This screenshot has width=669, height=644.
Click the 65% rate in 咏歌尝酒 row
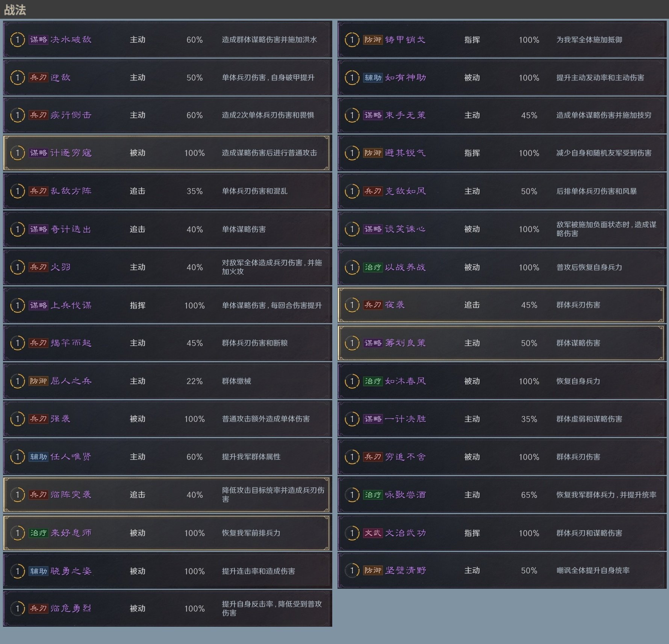click(x=529, y=495)
